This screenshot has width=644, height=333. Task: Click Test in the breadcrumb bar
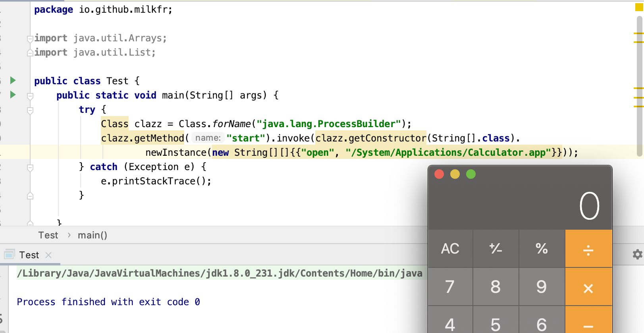[48, 235]
